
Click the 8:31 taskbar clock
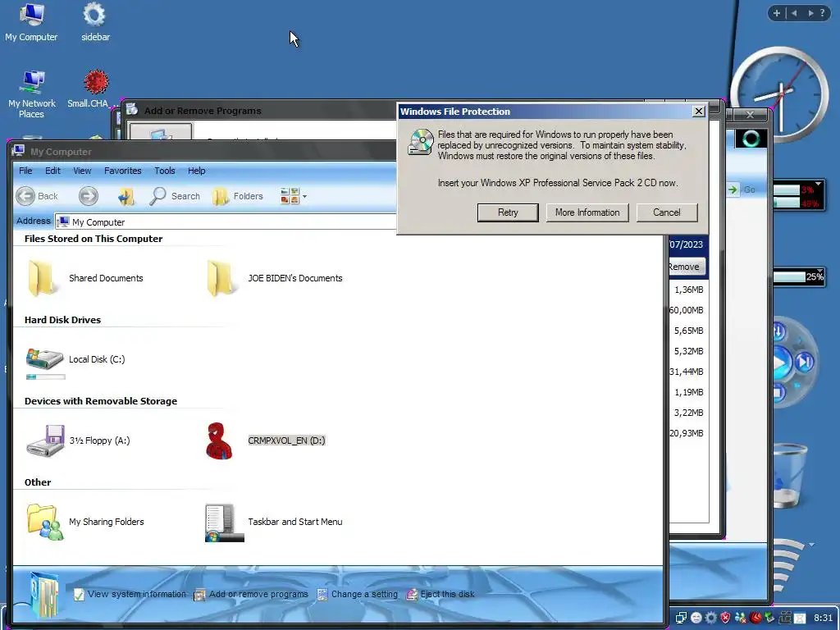point(824,618)
